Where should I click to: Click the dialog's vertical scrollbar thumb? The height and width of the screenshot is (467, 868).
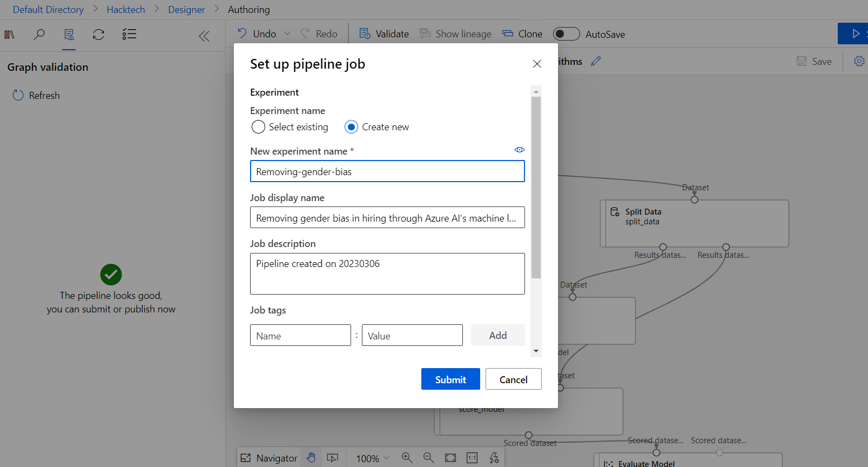click(536, 188)
